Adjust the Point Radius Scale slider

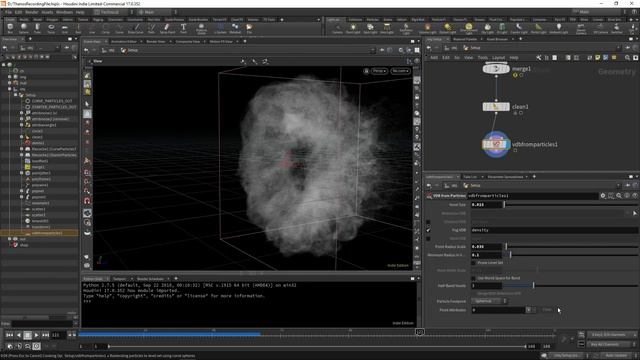click(571, 247)
